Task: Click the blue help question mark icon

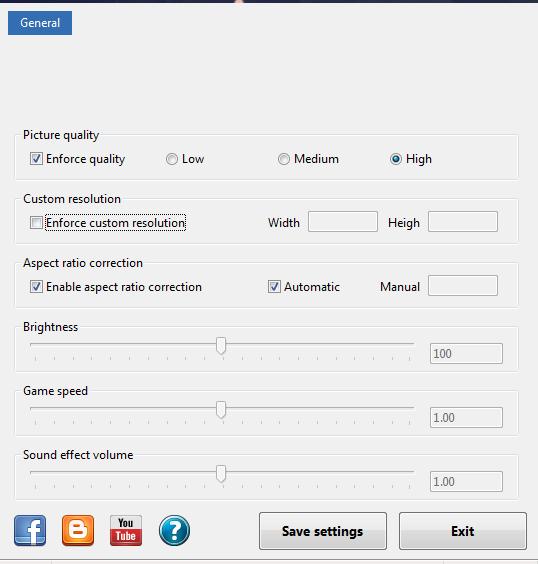Action: click(174, 531)
